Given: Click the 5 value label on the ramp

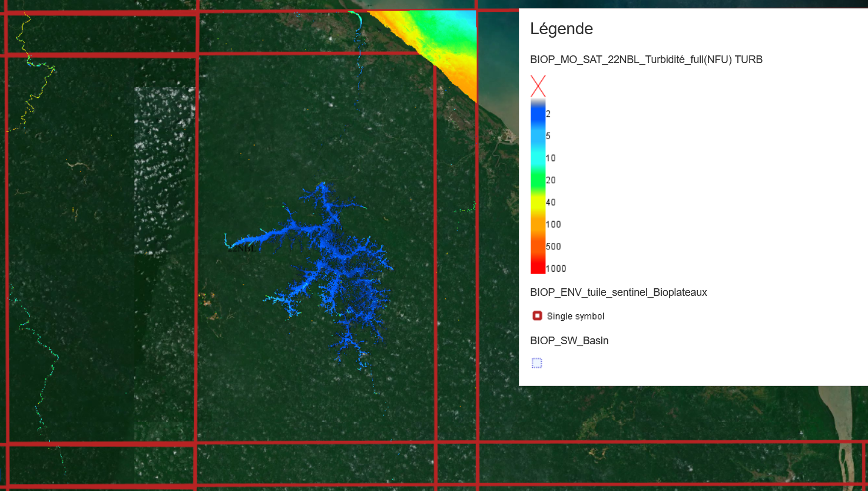Looking at the screenshot, I should pyautogui.click(x=548, y=136).
